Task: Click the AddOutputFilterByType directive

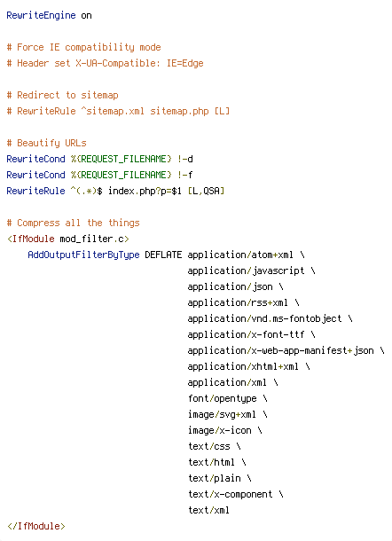Action: 84,255
